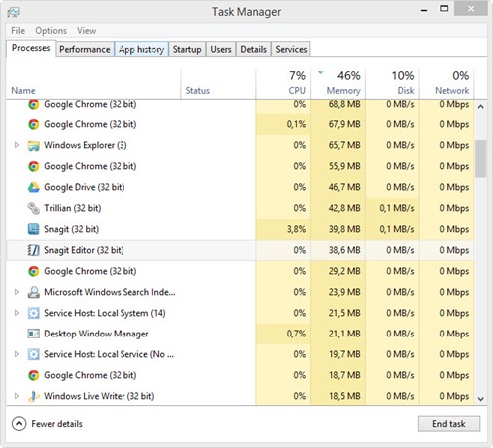
Task: Click the Chrome icon in the 67,9 MB row
Action: click(34, 124)
